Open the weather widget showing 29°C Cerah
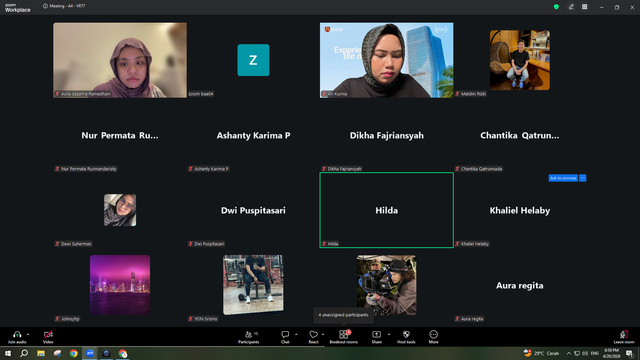Viewport: 640px width, 360px height. (x=541, y=353)
